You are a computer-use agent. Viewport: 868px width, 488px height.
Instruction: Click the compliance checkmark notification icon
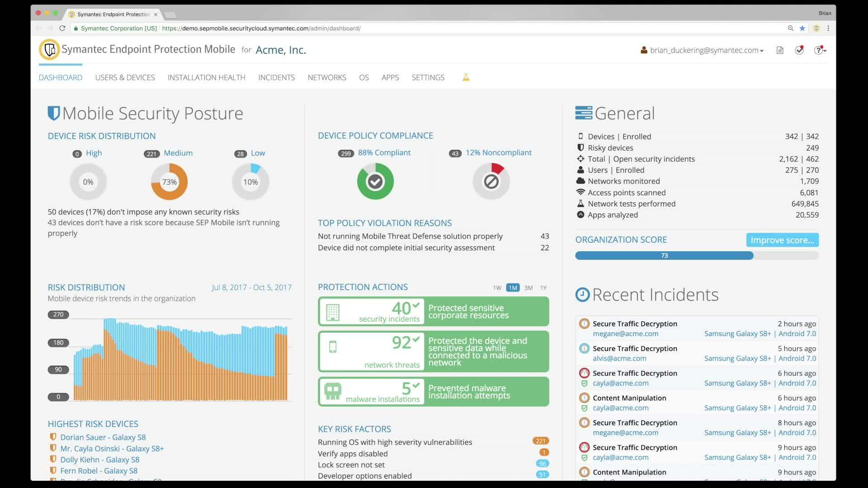click(799, 50)
